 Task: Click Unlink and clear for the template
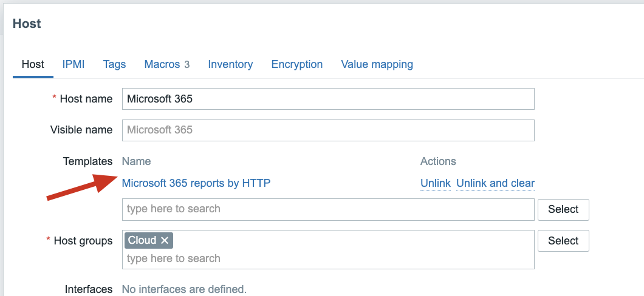point(495,183)
